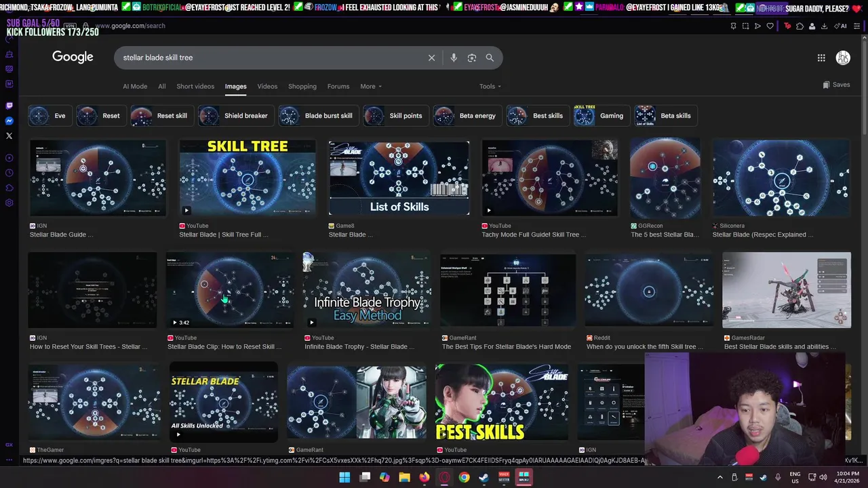
Task: Add page to bookmarks with heart icon
Action: 770,26
